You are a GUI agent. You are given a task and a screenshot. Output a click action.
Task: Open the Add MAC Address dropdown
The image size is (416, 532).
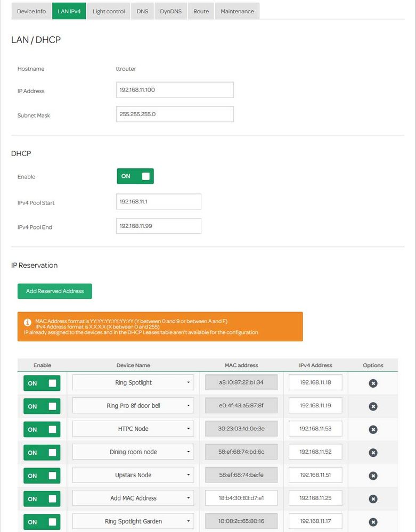[x=133, y=498]
